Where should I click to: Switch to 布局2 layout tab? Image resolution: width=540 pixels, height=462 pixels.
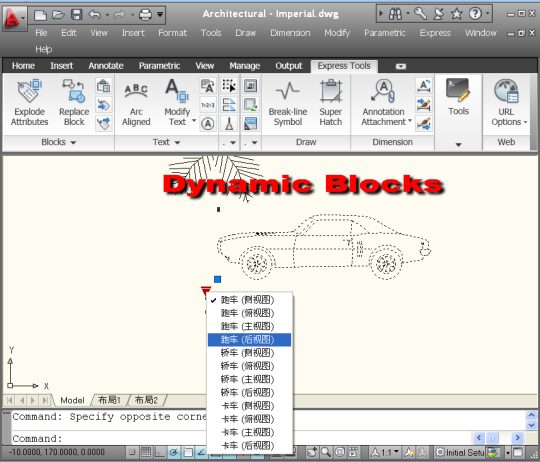click(x=146, y=400)
